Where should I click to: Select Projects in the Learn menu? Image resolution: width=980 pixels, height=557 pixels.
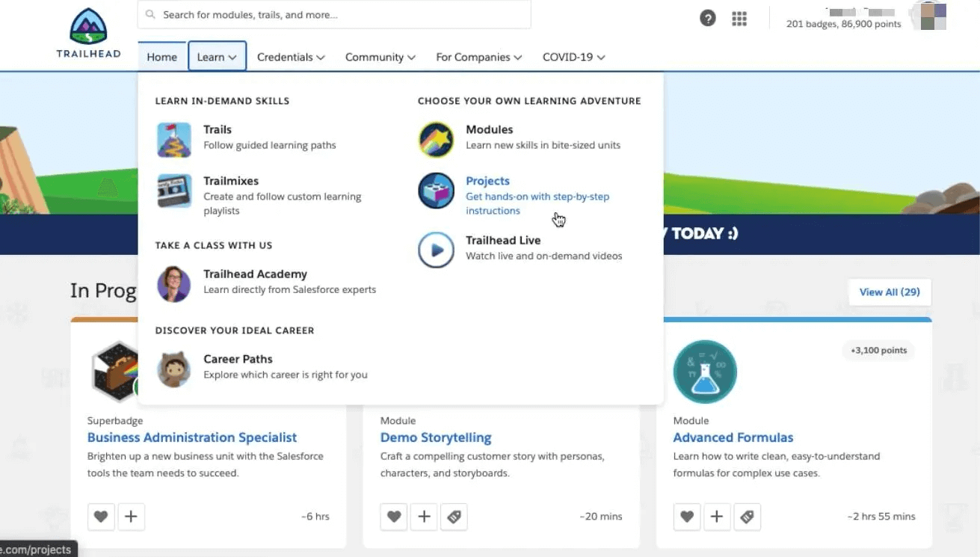tap(487, 181)
